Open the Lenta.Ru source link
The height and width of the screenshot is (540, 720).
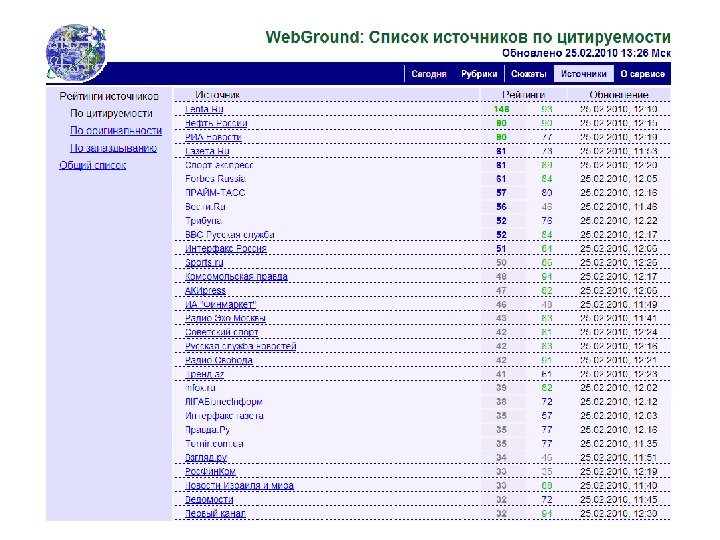point(204,109)
